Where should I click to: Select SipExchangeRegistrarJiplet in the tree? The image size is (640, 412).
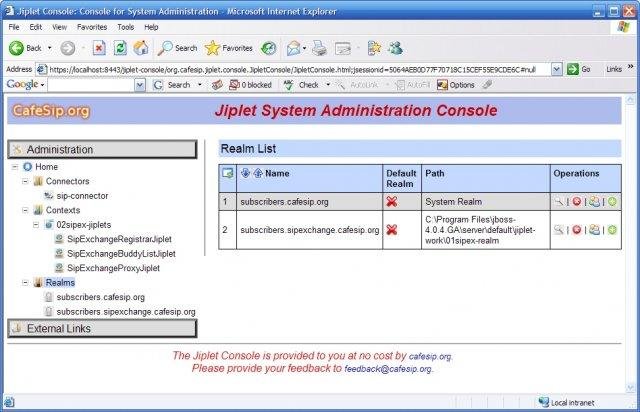pyautogui.click(x=119, y=239)
